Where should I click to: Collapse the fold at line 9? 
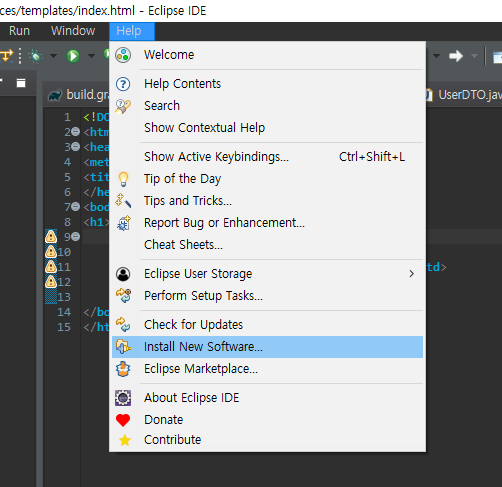(76, 237)
